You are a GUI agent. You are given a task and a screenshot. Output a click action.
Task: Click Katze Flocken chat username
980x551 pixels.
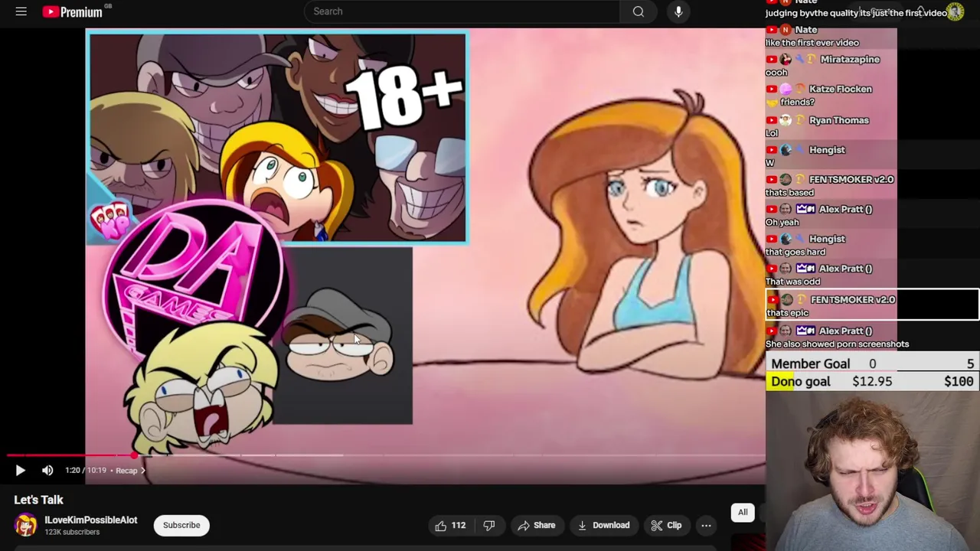[840, 89]
